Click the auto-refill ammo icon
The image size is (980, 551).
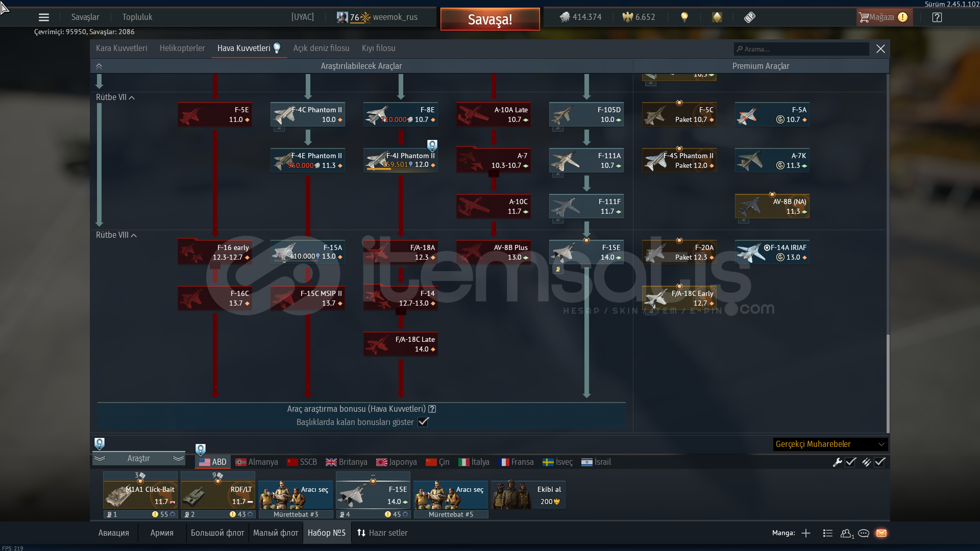click(866, 462)
